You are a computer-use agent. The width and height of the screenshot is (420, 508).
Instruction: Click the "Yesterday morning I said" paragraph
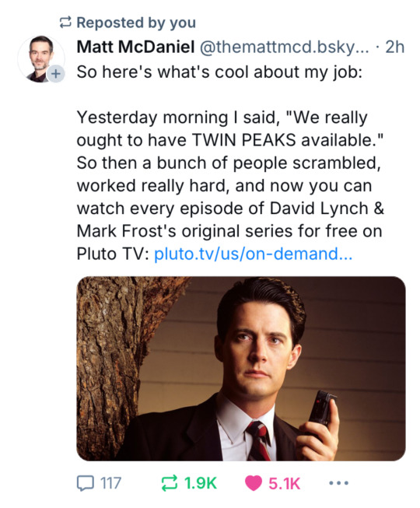230,186
